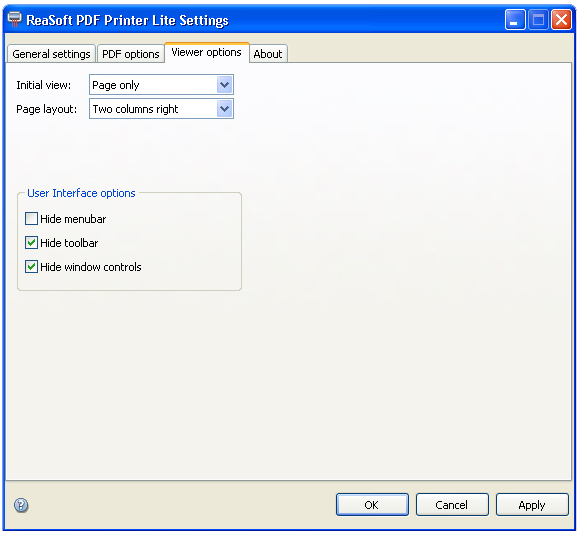Select the Viewer options tab
This screenshot has width=580, height=534.
(206, 53)
